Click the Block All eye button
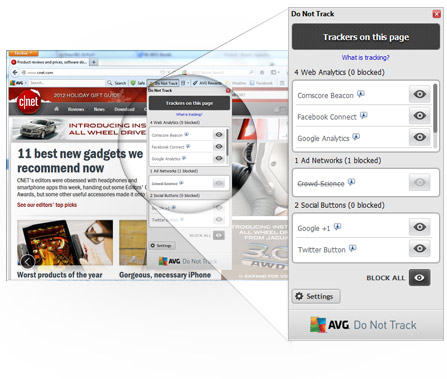This screenshot has height=379, width=447. pyautogui.click(x=419, y=277)
